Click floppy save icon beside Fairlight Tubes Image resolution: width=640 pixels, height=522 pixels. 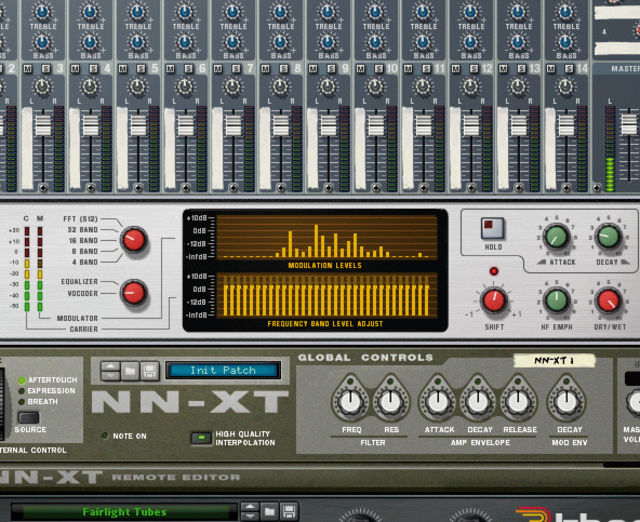pos(289,511)
